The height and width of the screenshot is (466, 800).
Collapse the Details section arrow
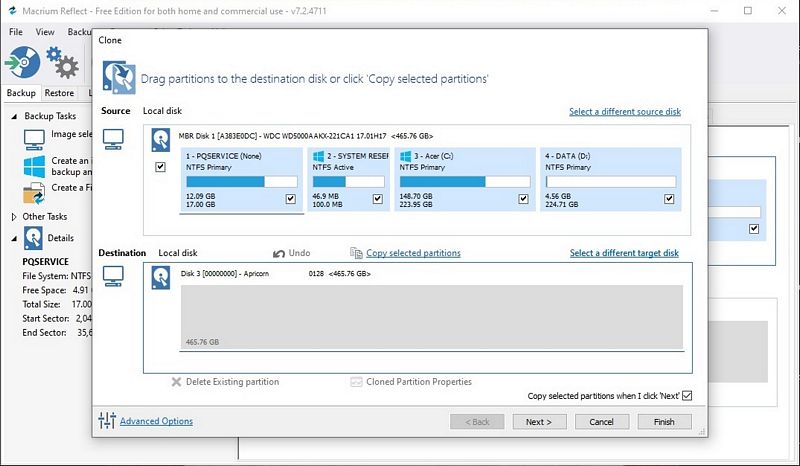coord(14,238)
